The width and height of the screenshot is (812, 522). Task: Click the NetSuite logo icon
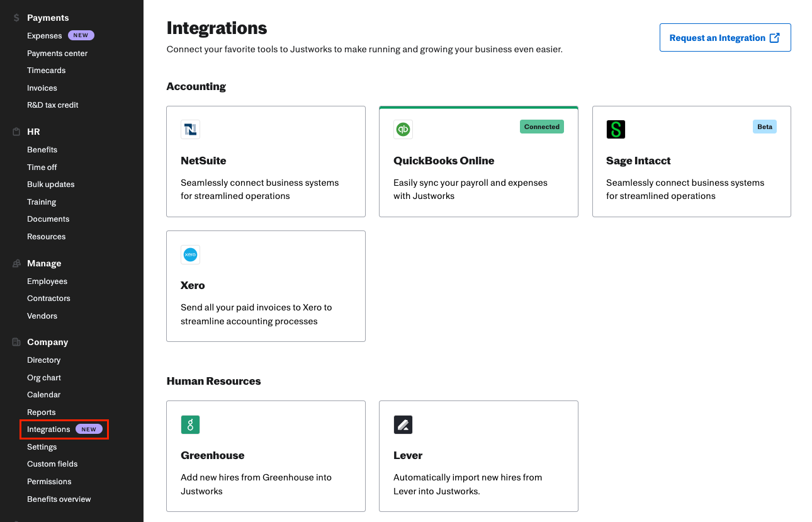(x=190, y=130)
